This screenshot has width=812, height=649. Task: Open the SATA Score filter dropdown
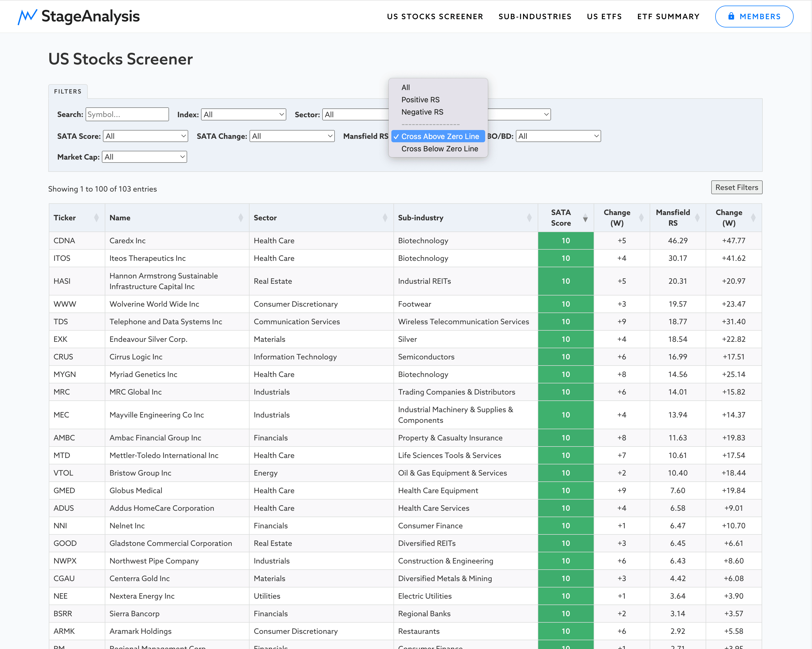pos(145,136)
